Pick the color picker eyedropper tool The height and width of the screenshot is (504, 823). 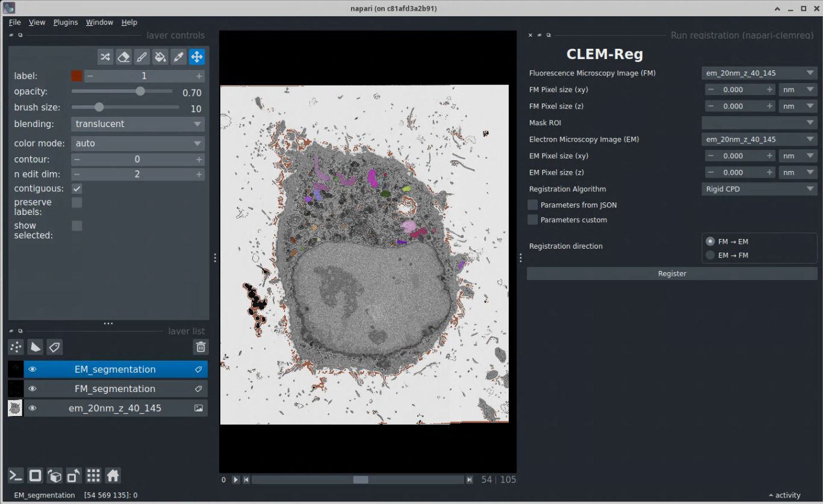click(x=178, y=57)
